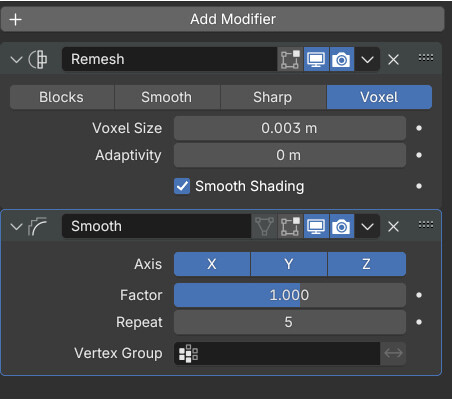Screen dimensions: 452x400
Task: Toggle Remesh modifier edit mode display icon
Action: 290,59
